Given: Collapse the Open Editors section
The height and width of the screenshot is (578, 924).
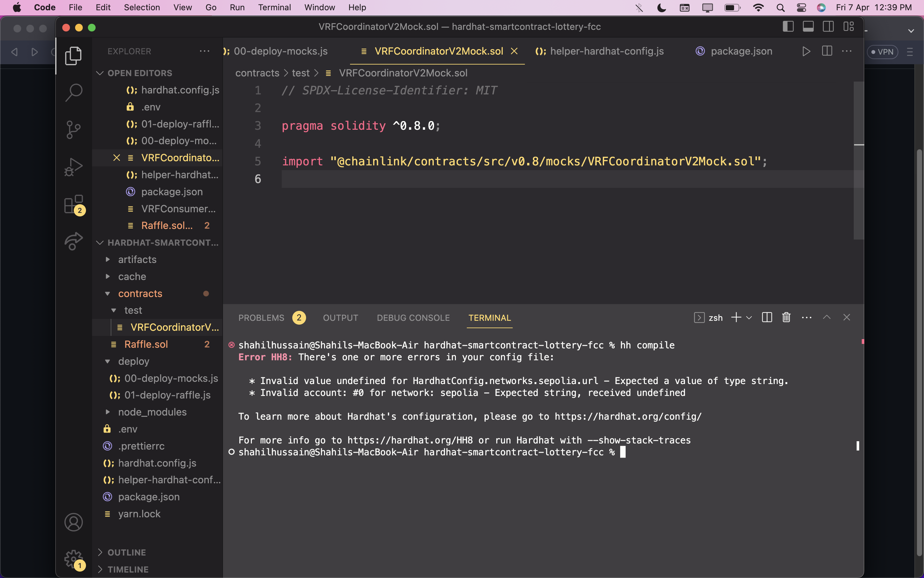Looking at the screenshot, I should 100,73.
